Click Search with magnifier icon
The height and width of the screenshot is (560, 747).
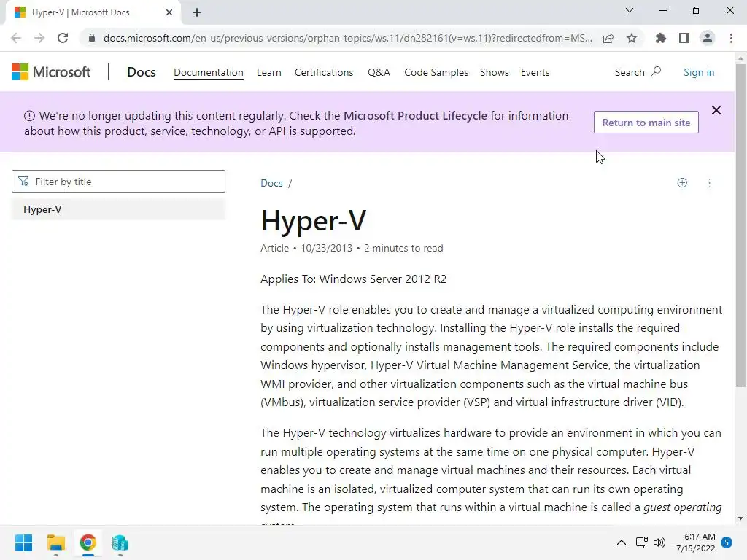point(638,72)
